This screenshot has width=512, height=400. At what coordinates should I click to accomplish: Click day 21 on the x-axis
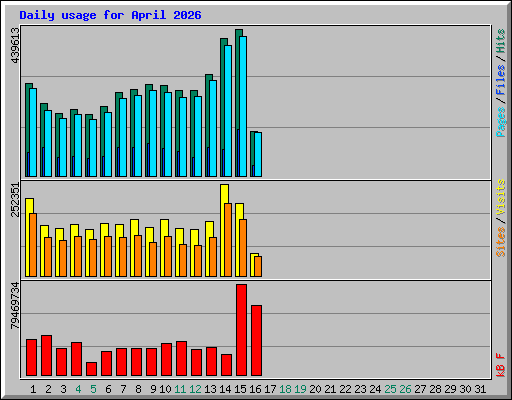[330, 389]
